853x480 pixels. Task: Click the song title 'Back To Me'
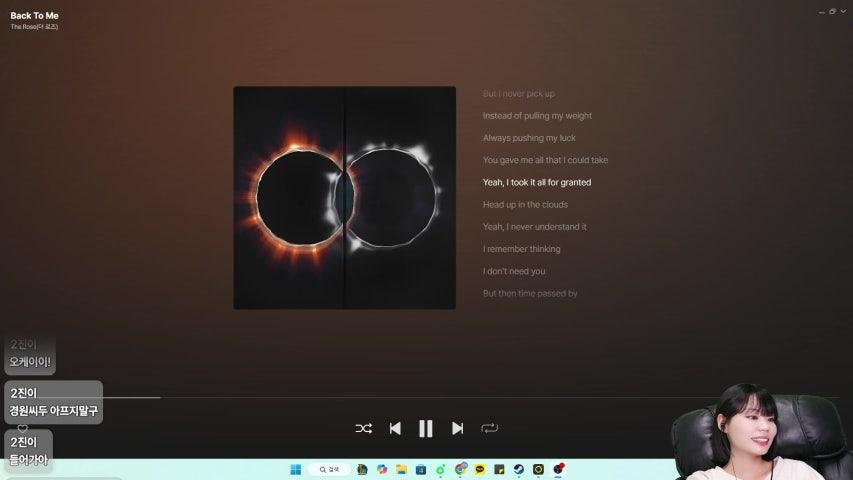click(x=34, y=16)
